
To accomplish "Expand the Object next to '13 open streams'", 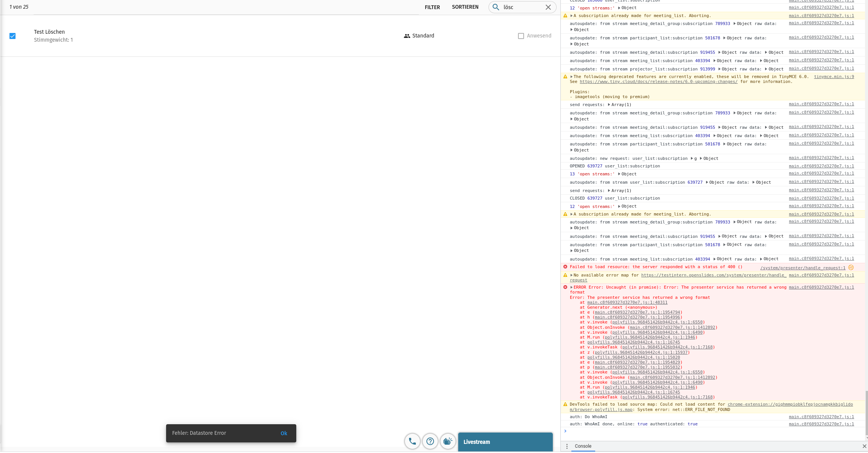I will click(619, 174).
